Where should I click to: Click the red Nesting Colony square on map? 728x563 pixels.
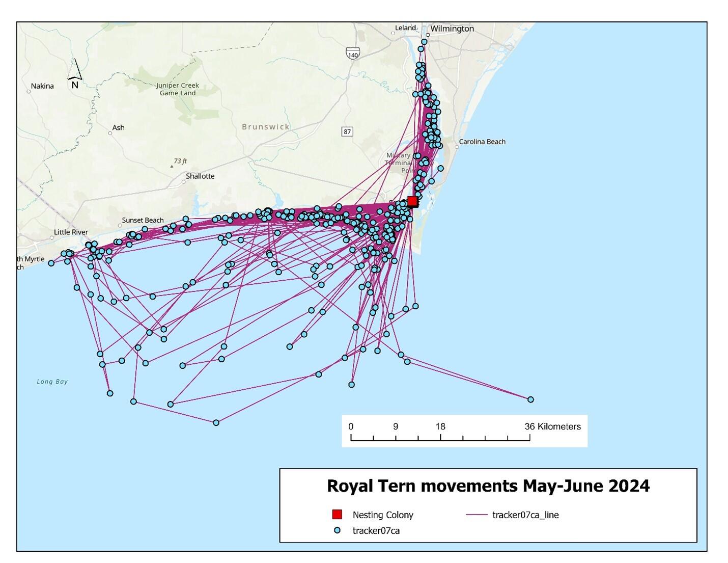(412, 202)
